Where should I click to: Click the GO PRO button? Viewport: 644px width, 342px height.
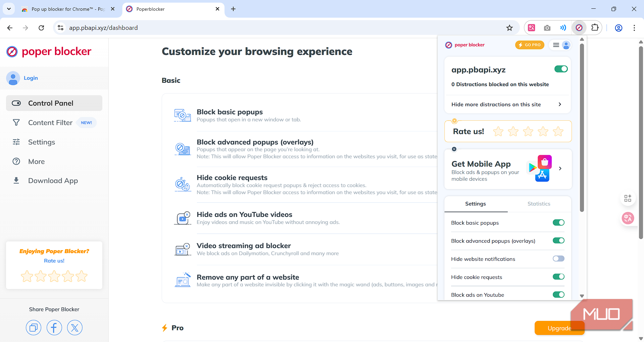point(530,45)
